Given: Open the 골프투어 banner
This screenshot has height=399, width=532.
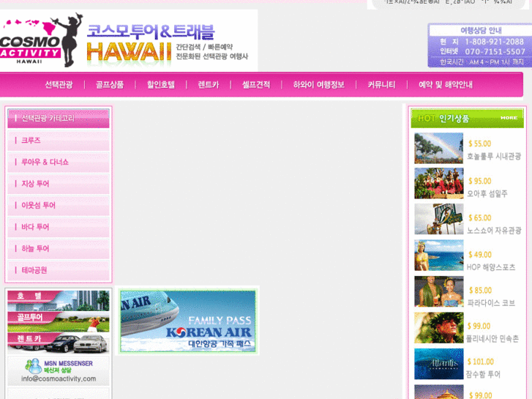Looking at the screenshot, I should click(59, 322).
